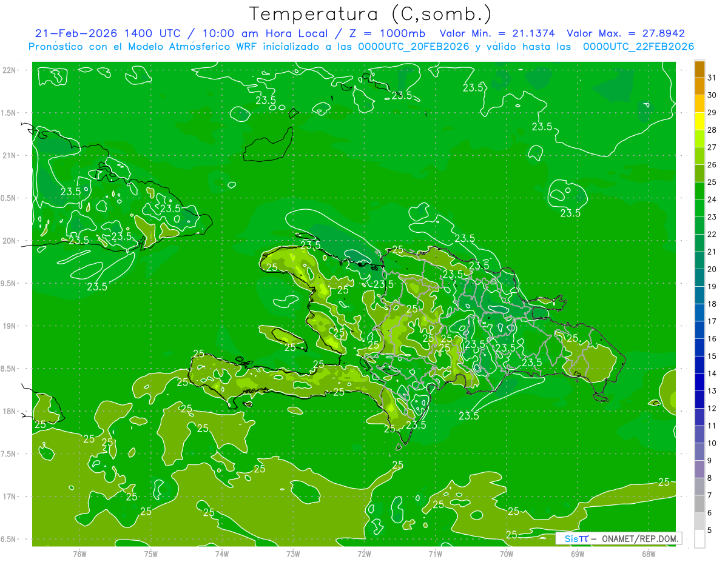
Task: Click the 20N latitude axis label
Action: tap(8, 241)
